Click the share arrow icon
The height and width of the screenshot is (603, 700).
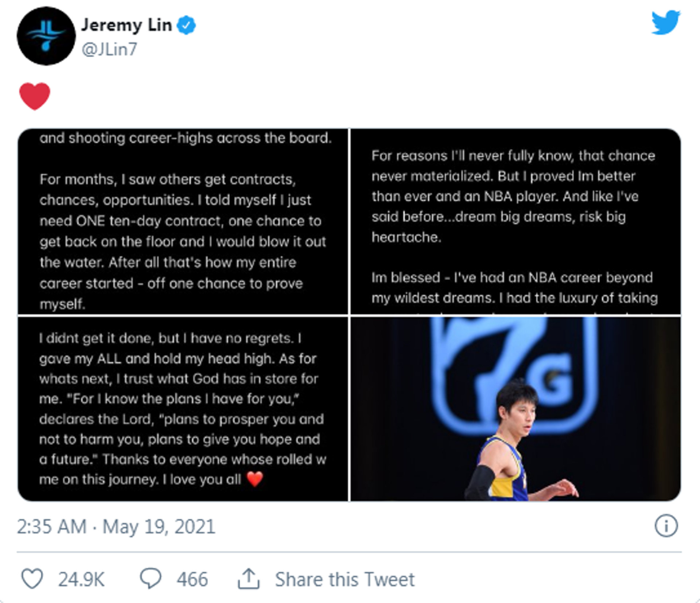pyautogui.click(x=249, y=579)
